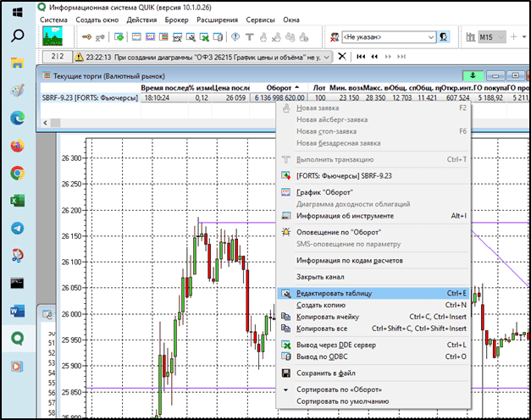Click the add instrument green plus icon

coord(119,37)
